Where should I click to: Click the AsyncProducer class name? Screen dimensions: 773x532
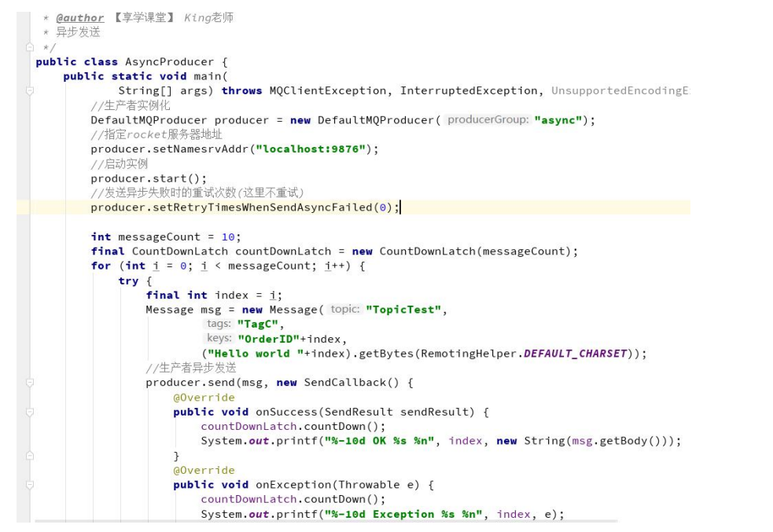[x=169, y=62]
